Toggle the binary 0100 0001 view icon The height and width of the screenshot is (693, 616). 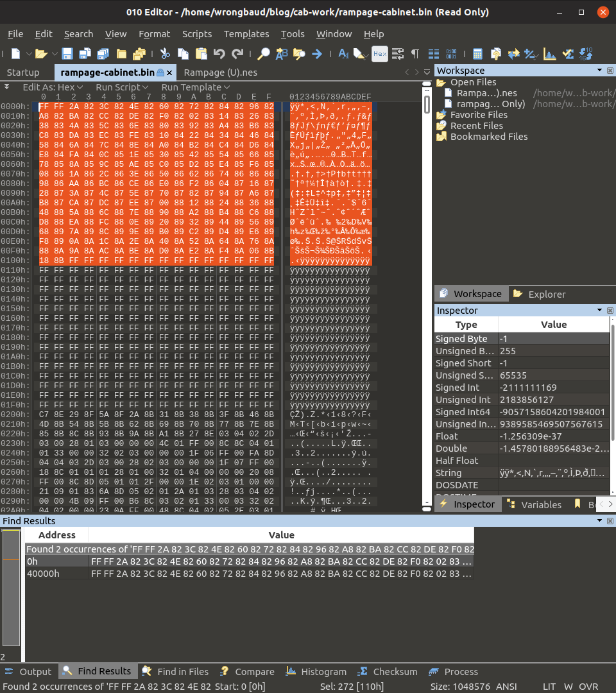coord(452,54)
